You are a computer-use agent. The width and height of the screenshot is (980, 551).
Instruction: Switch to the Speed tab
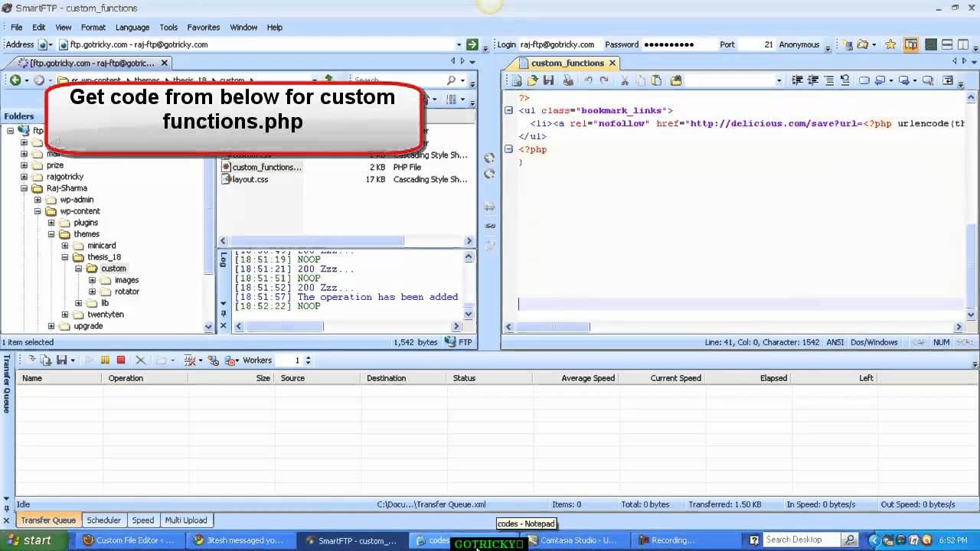pos(143,520)
